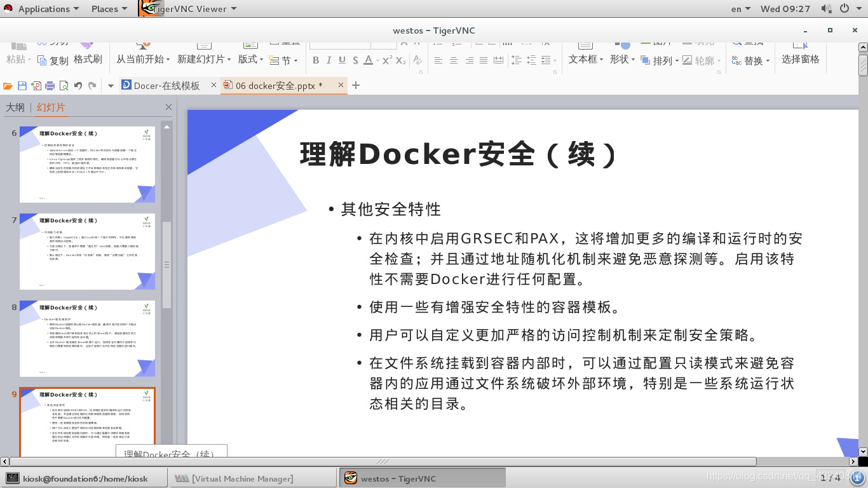This screenshot has height=488, width=868.
Task: Click the slide panel scroll-up arrow
Action: 167,126
